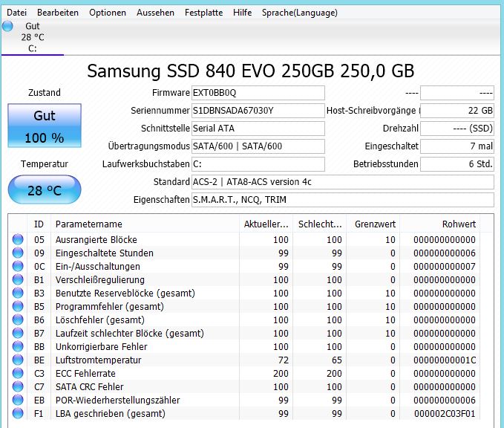The image size is (504, 428).
Task: Select the Ausrangierte Blöcke parameter name
Action: tap(96, 240)
